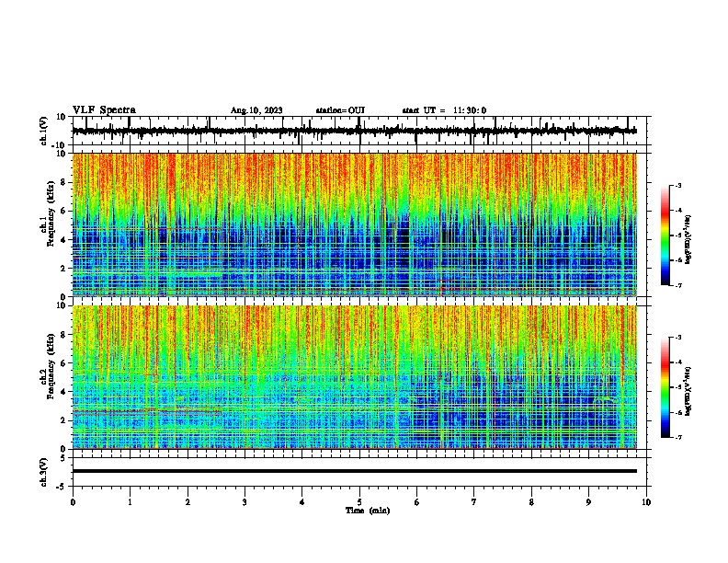Click ch.1 voltage axis tick "-10"

click(60, 145)
